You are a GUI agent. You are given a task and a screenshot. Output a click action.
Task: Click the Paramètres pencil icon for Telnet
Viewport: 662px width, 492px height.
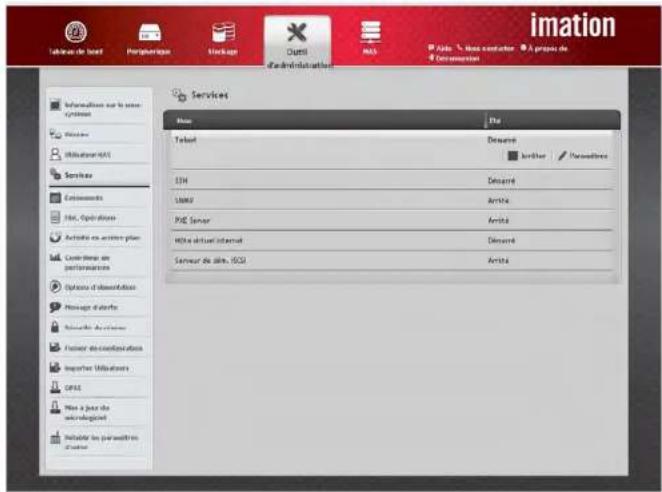[x=562, y=156]
